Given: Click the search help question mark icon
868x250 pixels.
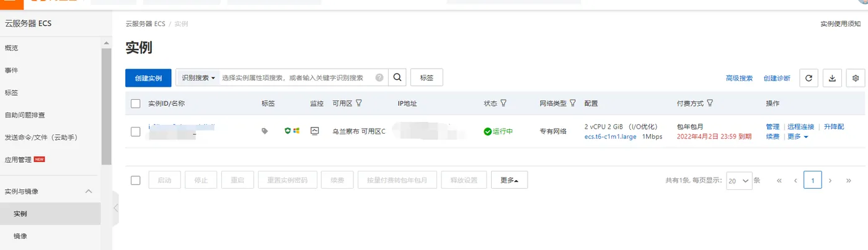Looking at the screenshot, I should tap(379, 78).
